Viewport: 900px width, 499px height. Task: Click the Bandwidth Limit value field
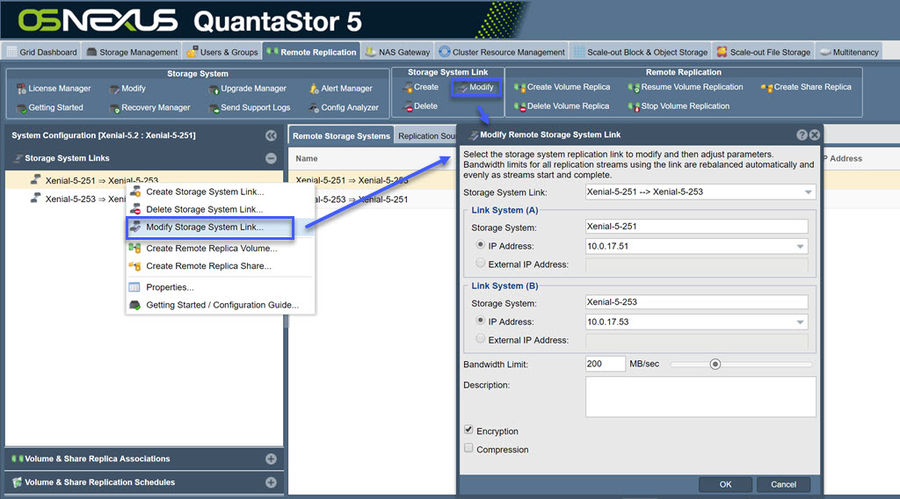(605, 364)
